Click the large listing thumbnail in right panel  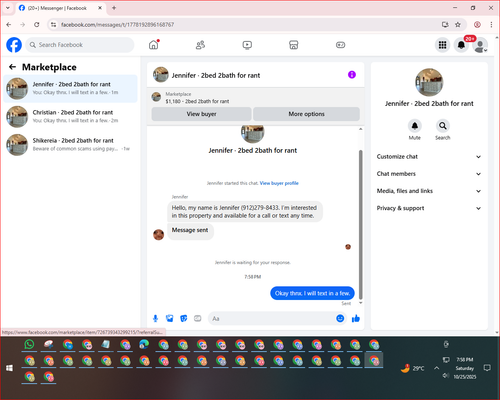point(429,82)
